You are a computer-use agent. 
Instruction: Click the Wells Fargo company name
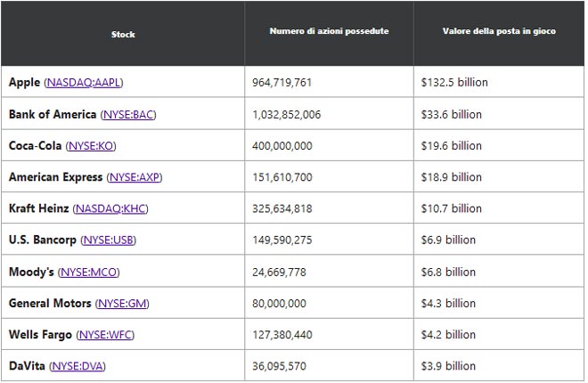pyautogui.click(x=40, y=335)
